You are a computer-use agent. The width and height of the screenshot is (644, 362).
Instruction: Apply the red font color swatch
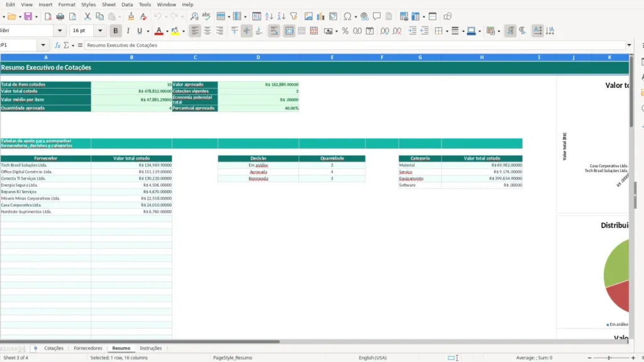click(x=158, y=31)
